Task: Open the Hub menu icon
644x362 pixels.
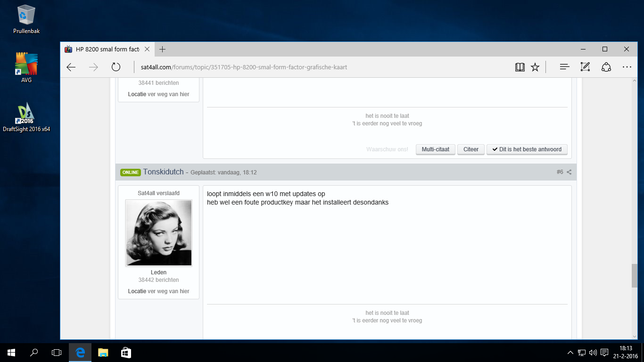Action: point(564,67)
